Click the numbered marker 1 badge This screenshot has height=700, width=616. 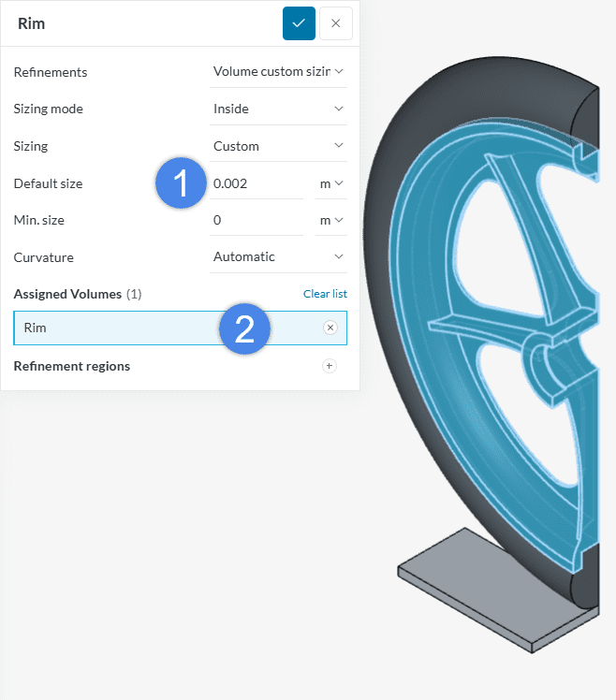click(182, 183)
